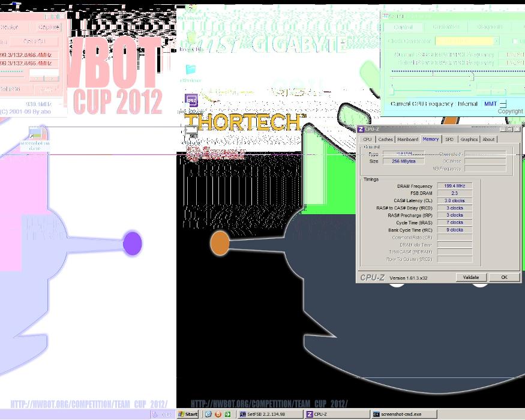Viewport: 525px width, 420px height.
Task: Show the About tab in CPU-Z
Action: (488, 139)
